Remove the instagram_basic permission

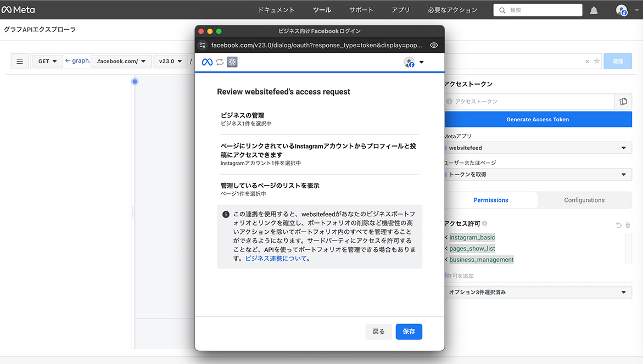pyautogui.click(x=446, y=238)
